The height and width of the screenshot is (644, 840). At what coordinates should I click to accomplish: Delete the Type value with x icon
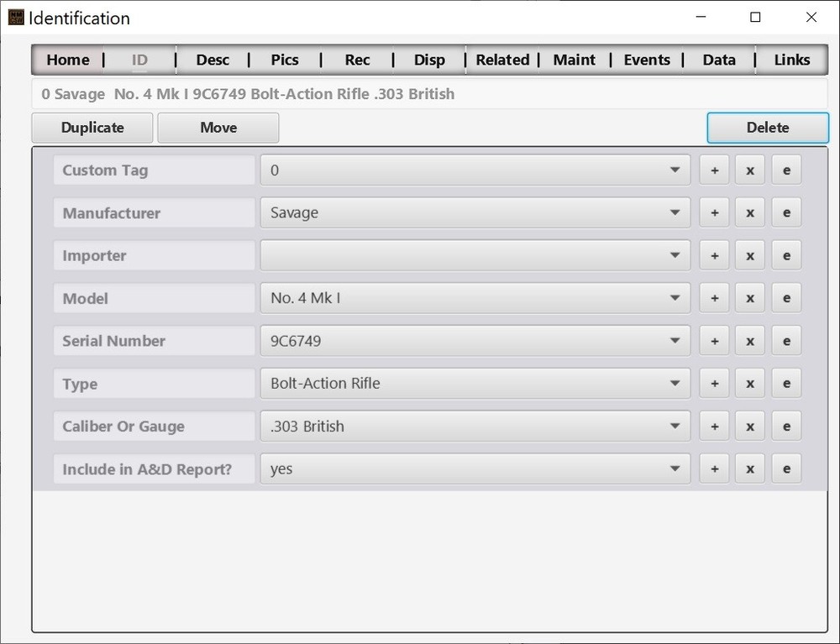749,383
